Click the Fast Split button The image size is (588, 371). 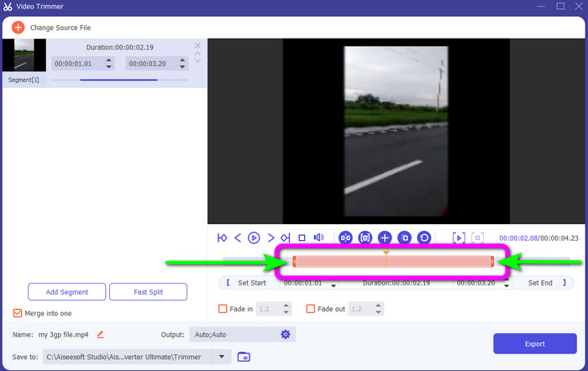[x=148, y=292]
